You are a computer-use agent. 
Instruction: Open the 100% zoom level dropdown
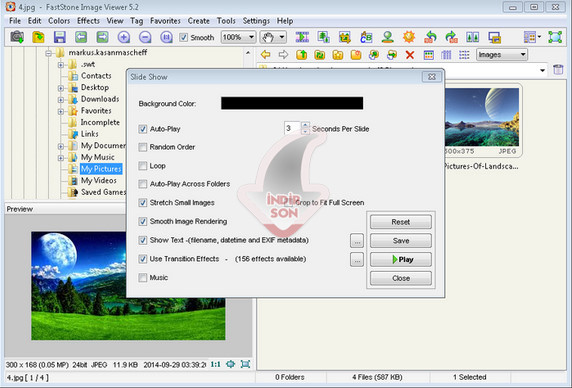tap(251, 37)
